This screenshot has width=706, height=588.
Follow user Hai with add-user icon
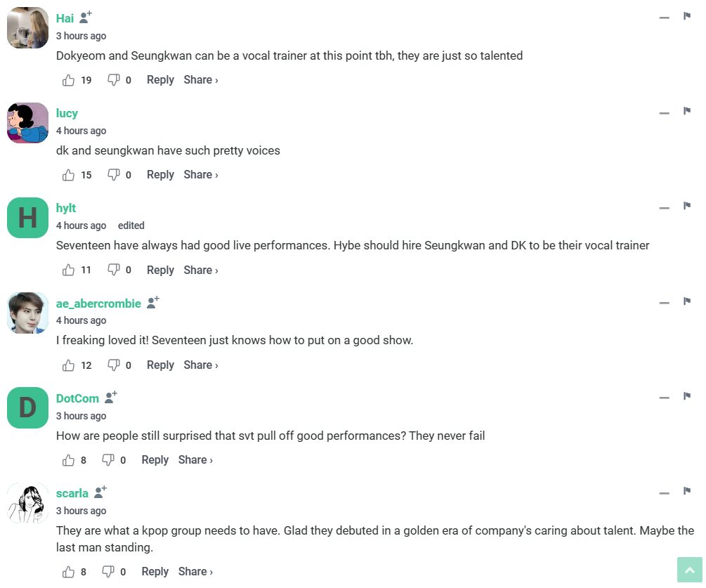click(x=86, y=18)
